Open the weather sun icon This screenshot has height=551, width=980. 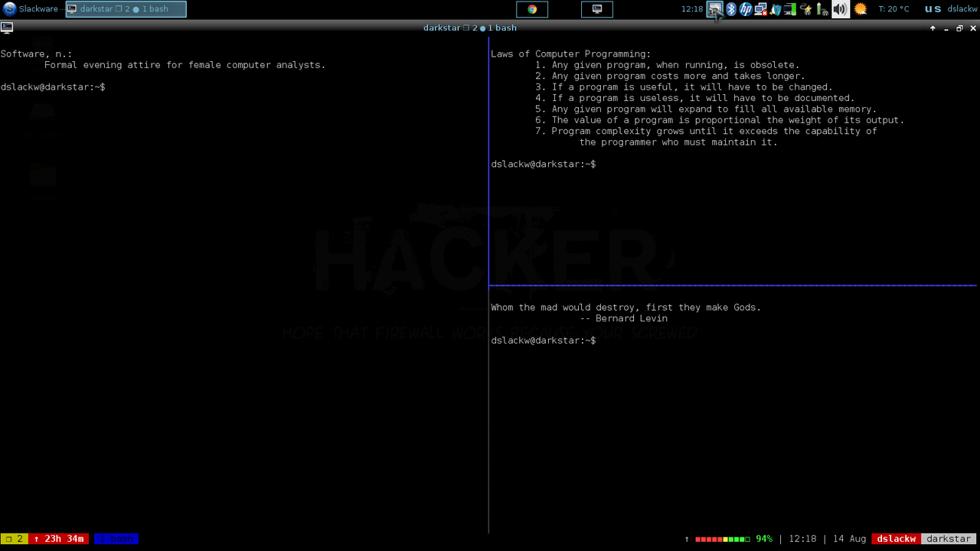click(x=861, y=9)
